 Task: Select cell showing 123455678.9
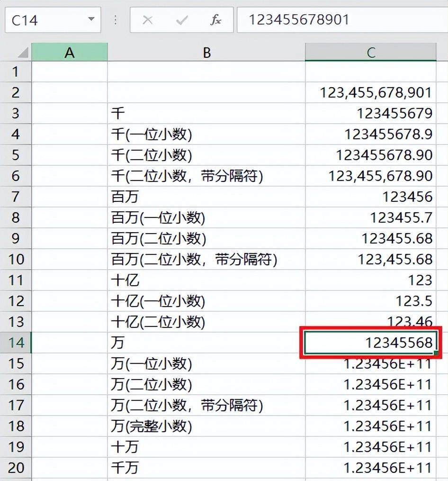[371, 135]
